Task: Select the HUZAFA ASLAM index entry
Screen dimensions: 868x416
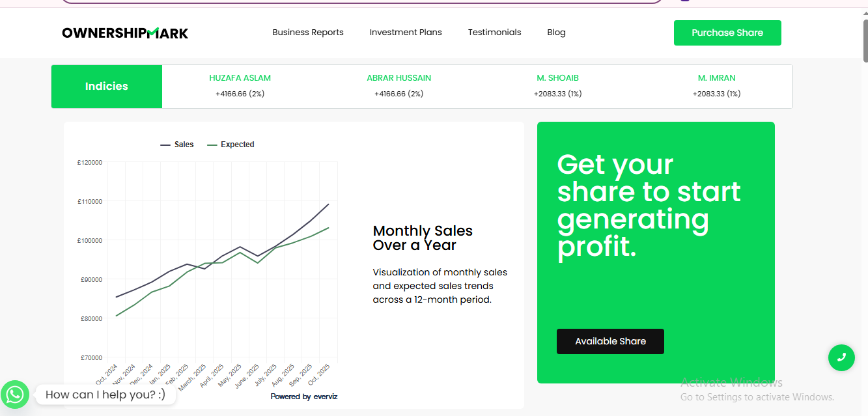Action: pos(240,86)
